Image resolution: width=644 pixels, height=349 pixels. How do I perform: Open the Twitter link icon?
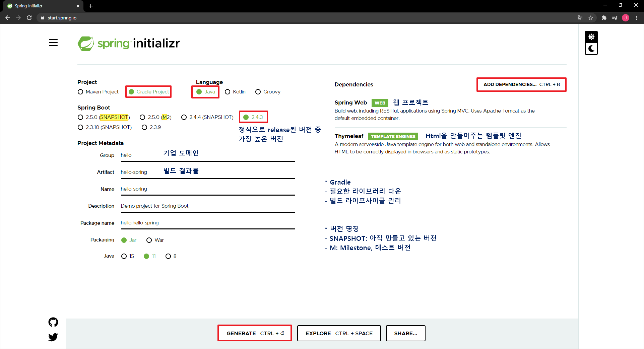tap(53, 337)
